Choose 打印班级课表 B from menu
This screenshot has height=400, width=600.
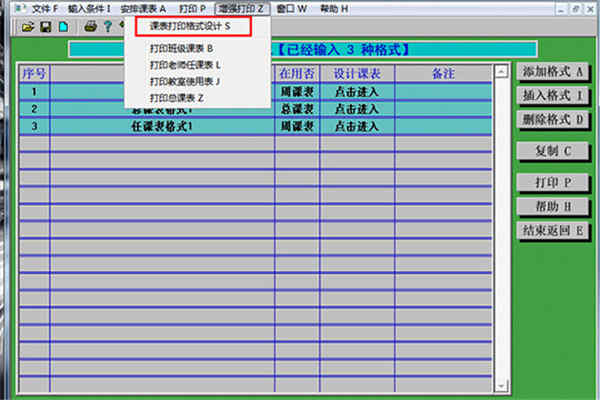181,49
